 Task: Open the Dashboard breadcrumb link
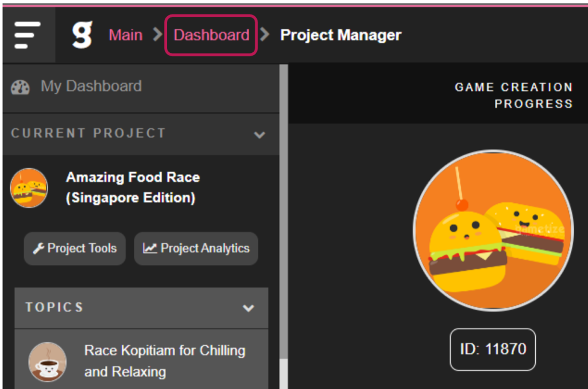pyautogui.click(x=211, y=35)
